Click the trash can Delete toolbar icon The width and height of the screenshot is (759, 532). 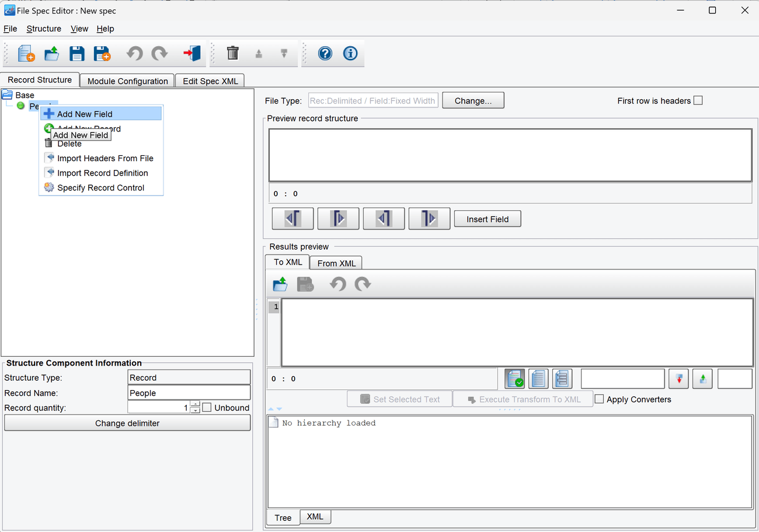click(233, 53)
